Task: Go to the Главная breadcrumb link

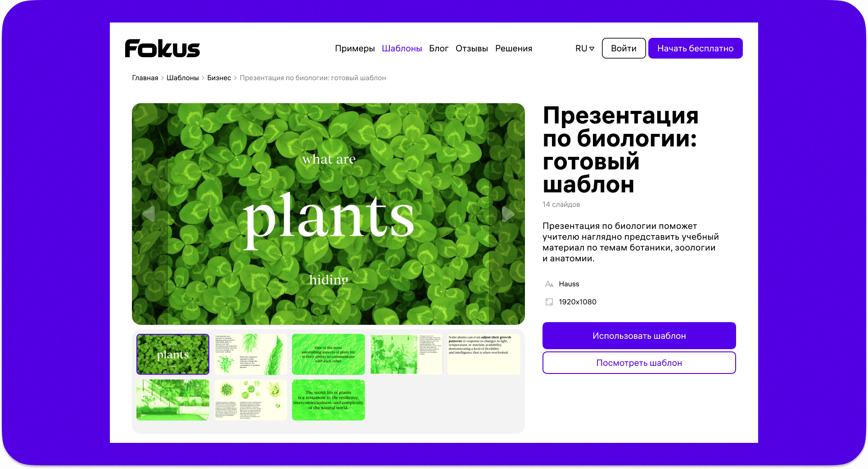Action: [x=145, y=78]
